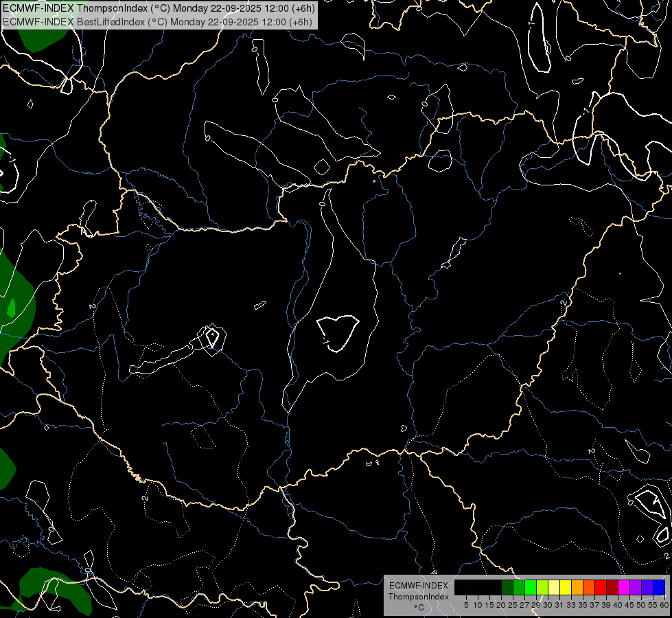Click the legend's ThompsonIndex label
The image size is (672, 618).
click(x=419, y=597)
